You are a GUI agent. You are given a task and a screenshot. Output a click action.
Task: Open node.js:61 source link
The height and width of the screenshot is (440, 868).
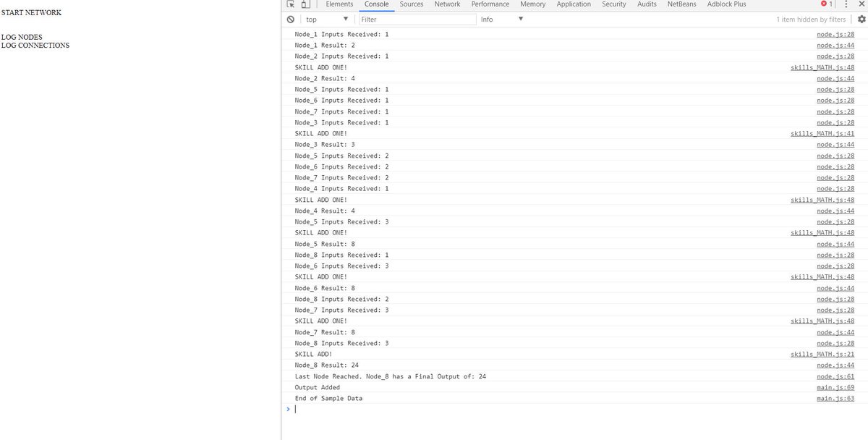pyautogui.click(x=835, y=376)
